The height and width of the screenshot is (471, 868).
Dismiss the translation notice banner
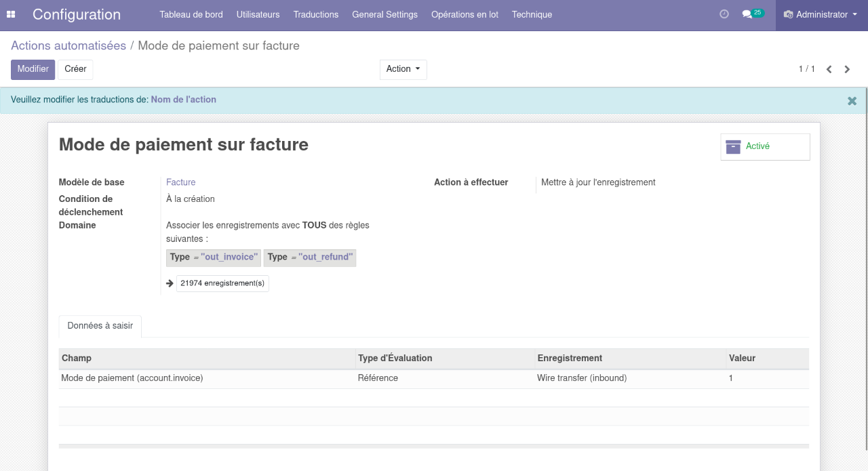pyautogui.click(x=852, y=101)
